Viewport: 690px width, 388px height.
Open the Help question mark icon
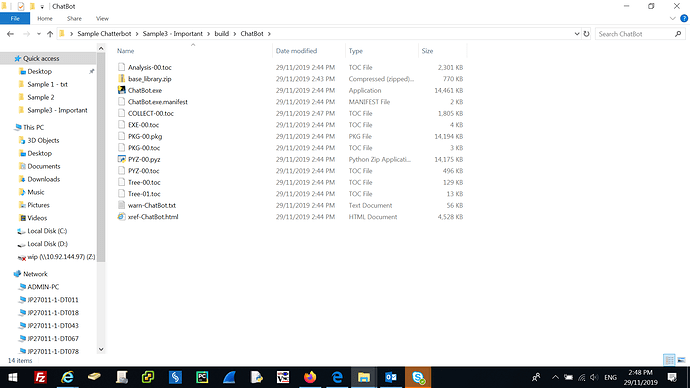684,18
